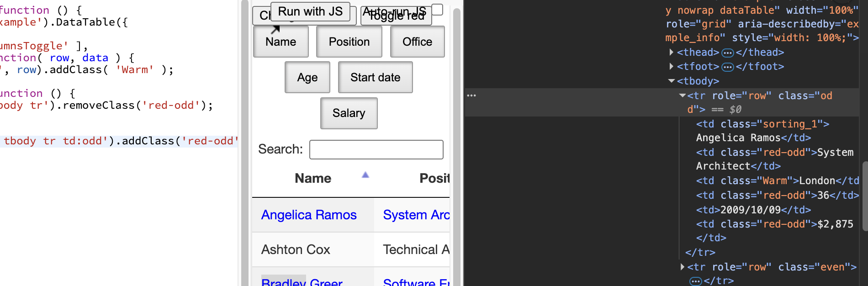Expand the tfoot element
This screenshot has height=286, width=868.
pyautogui.click(x=671, y=67)
